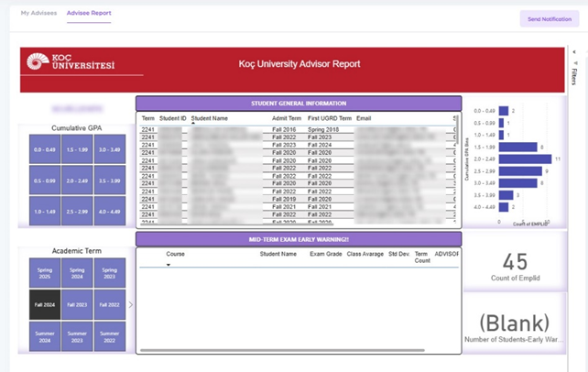Toggle the 0.0 - 0.49 GPA slicer tile
The height and width of the screenshot is (372, 588).
click(x=44, y=149)
